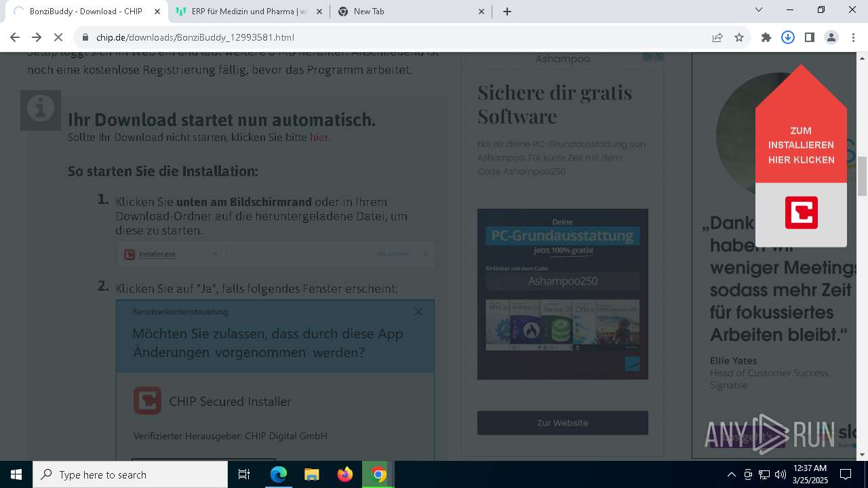Viewport: 868px width, 488px height.
Task: Go forward to the next page
Action: (x=37, y=37)
